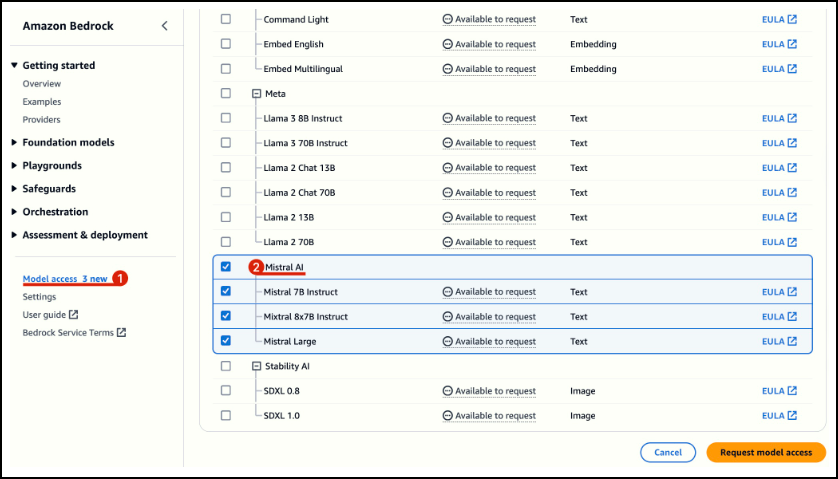The width and height of the screenshot is (838, 479).
Task: Expand the Playgrounds section
Action: click(14, 165)
